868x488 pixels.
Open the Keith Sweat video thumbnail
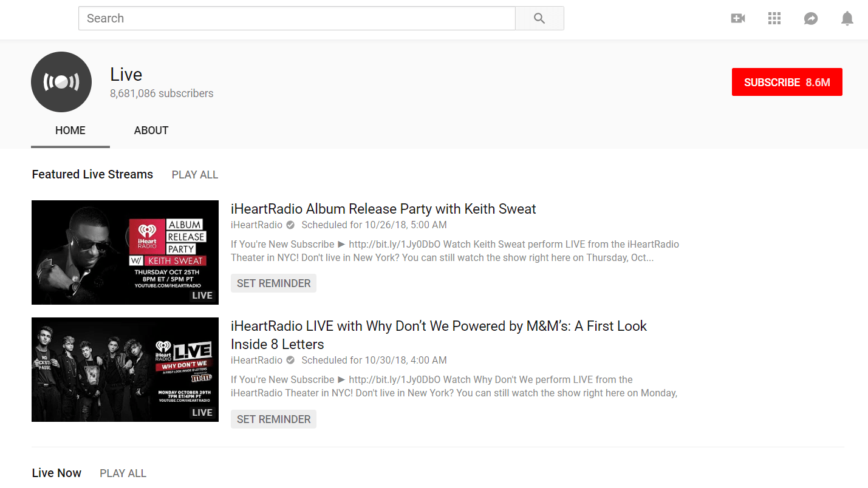(x=125, y=252)
